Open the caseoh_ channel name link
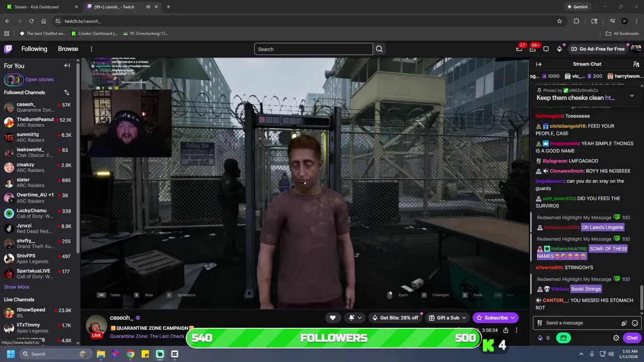644x362 pixels. (x=121, y=318)
